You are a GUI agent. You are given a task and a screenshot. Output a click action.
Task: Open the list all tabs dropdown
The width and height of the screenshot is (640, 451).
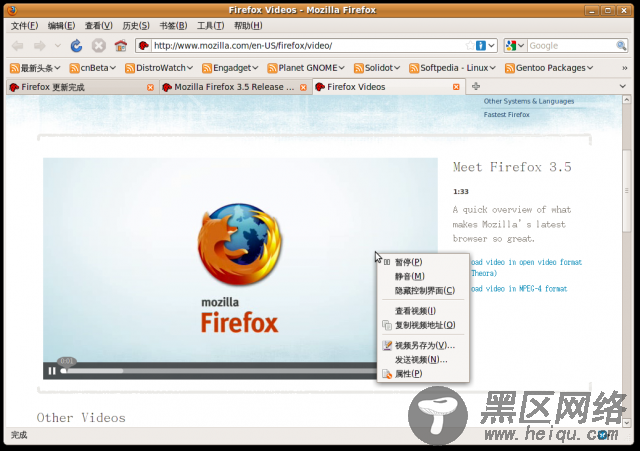click(622, 86)
